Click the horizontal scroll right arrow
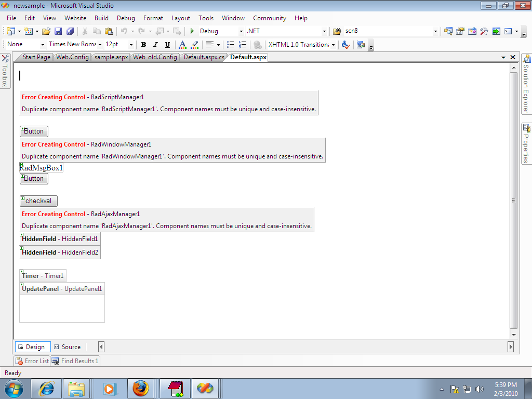The image size is (532, 399). 511,347
